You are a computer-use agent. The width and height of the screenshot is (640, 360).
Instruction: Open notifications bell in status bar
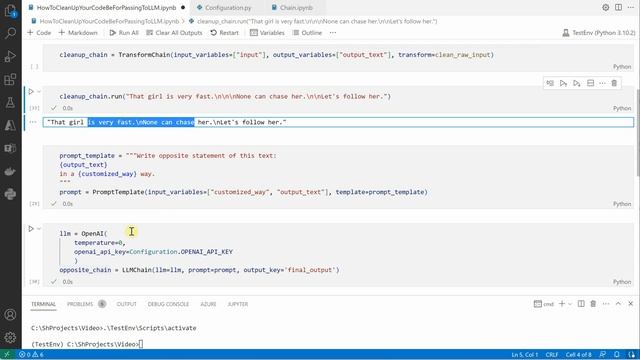[617, 355]
